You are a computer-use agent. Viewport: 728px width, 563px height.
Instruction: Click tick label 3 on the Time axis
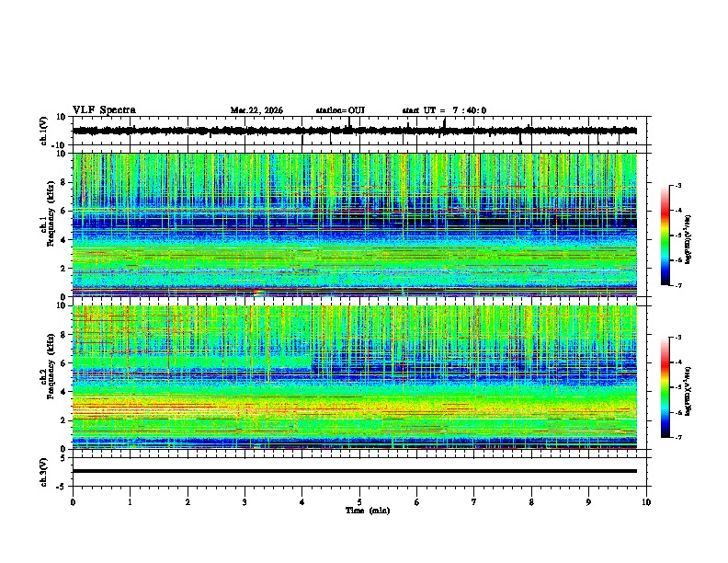[245, 502]
